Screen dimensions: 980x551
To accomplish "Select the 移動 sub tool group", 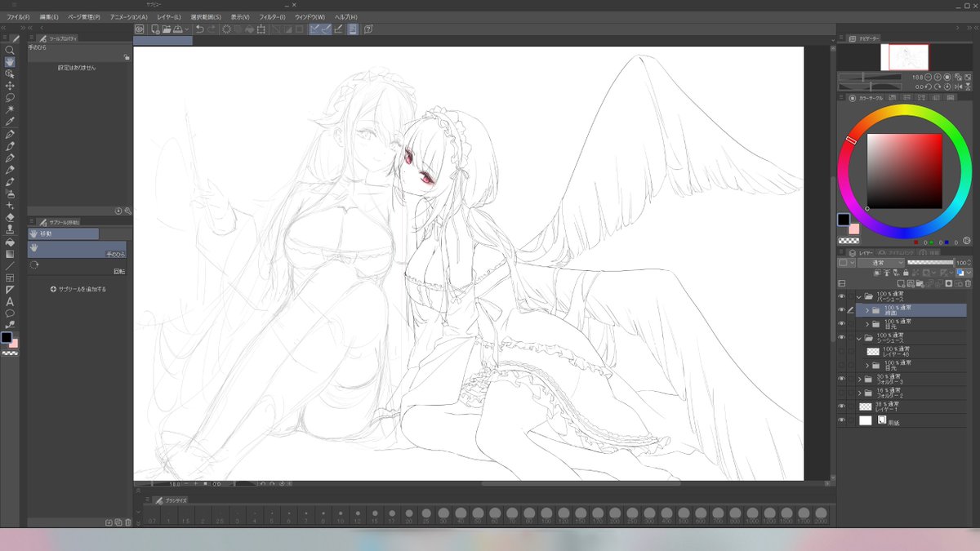I will click(x=64, y=233).
